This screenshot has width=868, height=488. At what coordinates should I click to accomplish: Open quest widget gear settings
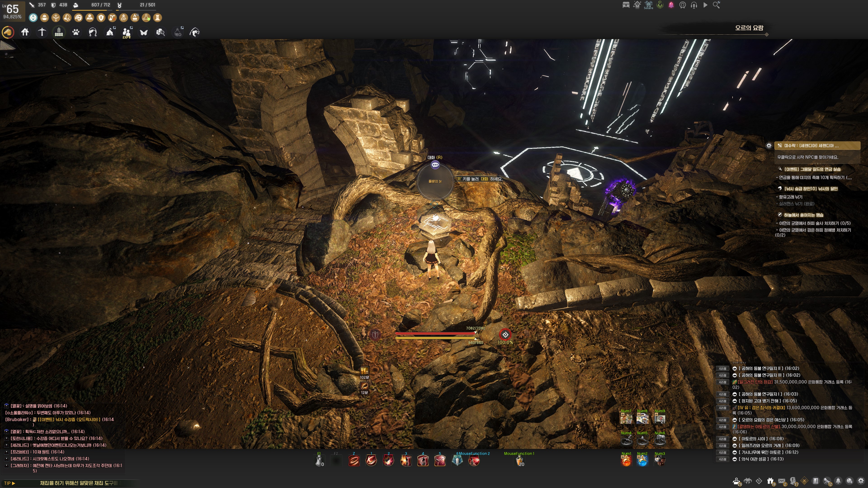769,146
